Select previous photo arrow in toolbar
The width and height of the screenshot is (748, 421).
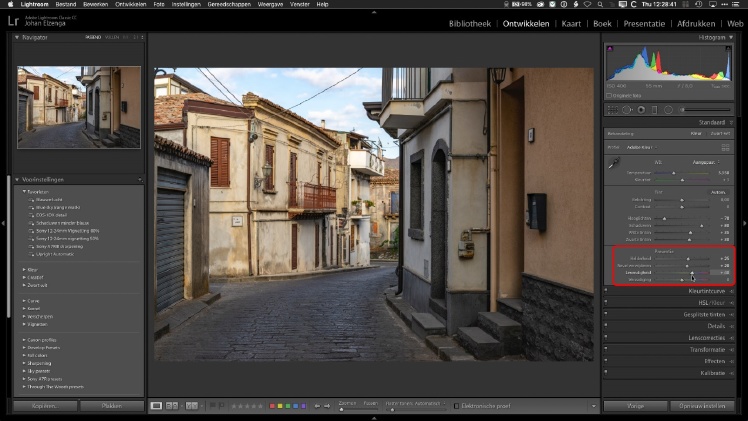coord(317,406)
